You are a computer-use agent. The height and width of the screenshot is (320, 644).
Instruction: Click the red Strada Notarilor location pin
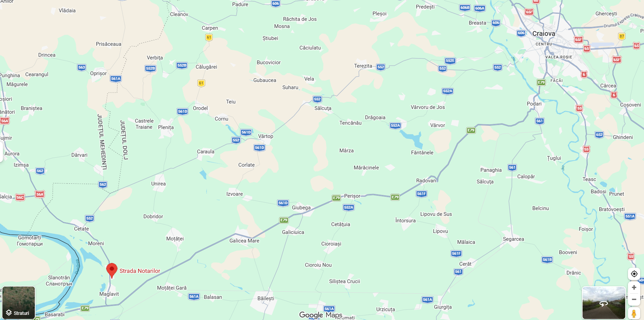click(112, 270)
